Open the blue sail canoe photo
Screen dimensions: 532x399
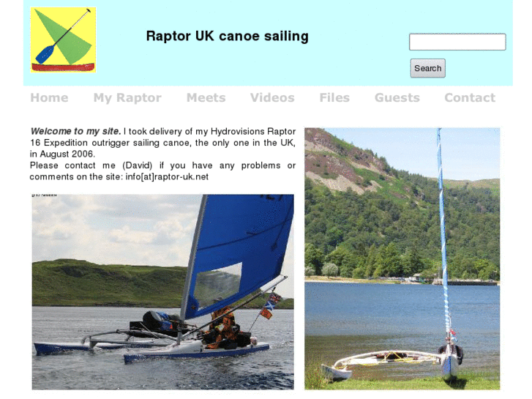click(163, 292)
